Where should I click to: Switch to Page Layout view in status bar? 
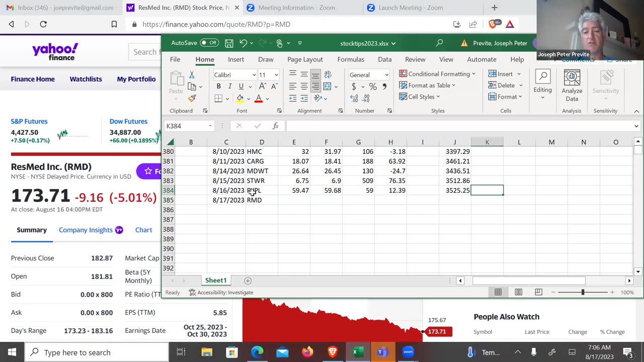click(518, 292)
